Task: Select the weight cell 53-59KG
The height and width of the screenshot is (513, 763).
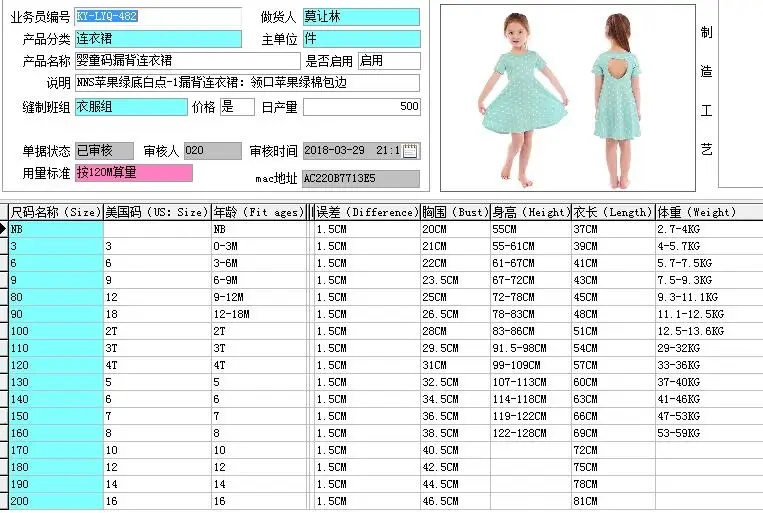Action: (709, 433)
